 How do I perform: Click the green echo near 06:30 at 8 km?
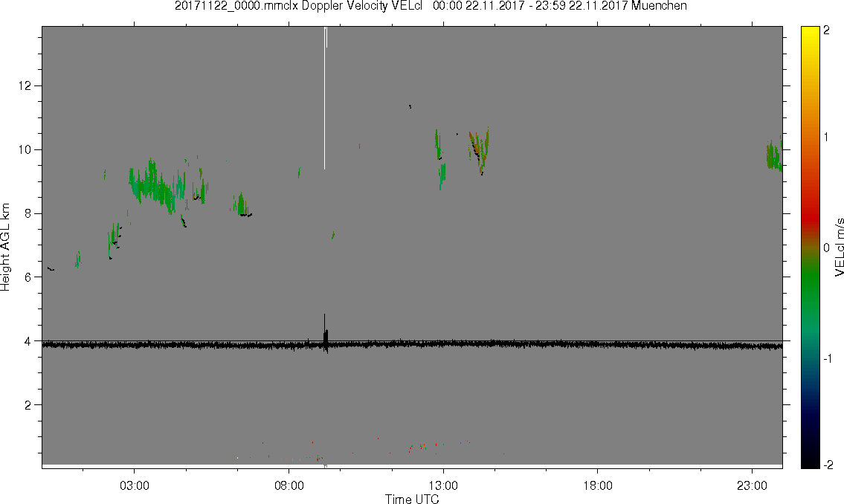(x=242, y=205)
